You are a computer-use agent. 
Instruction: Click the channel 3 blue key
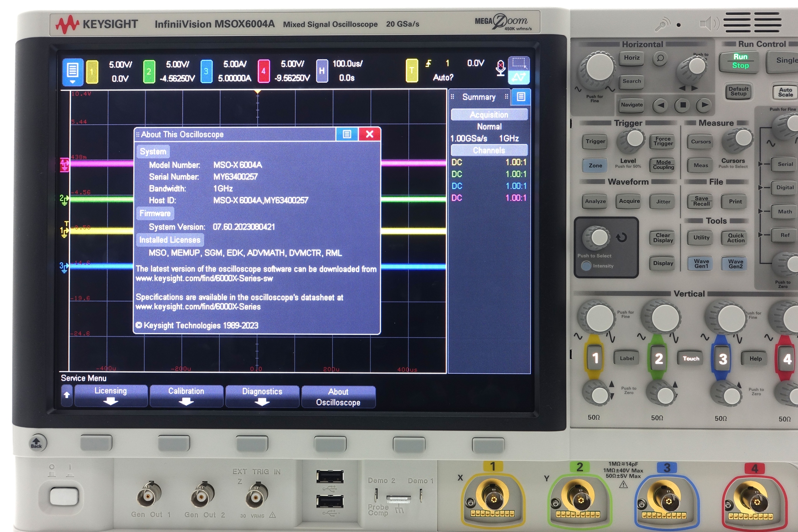[723, 359]
